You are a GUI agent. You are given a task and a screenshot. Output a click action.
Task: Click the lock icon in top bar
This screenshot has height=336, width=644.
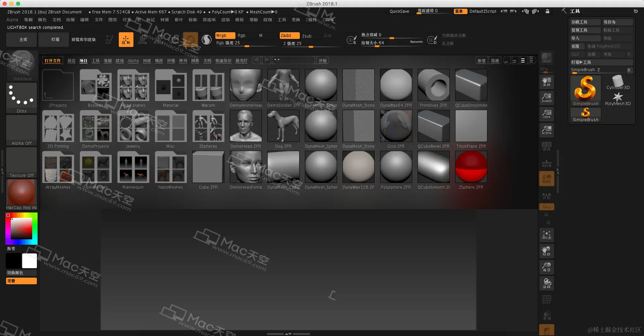[547, 11]
